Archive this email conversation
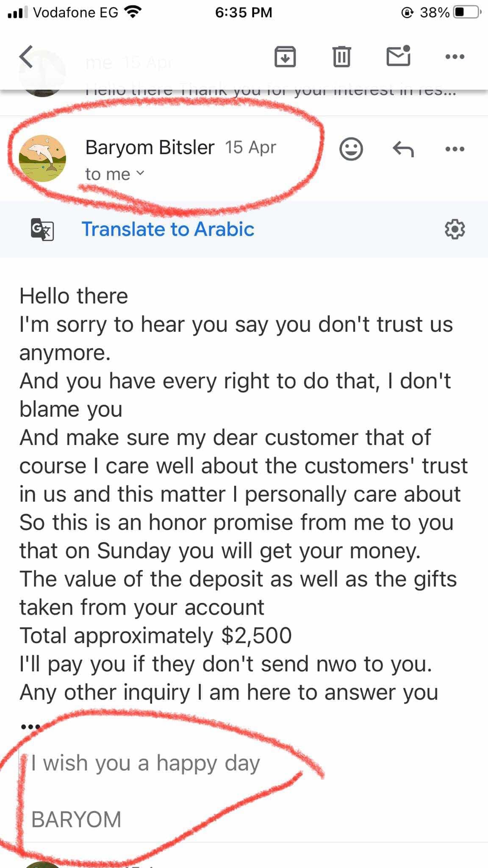The height and width of the screenshot is (868, 488). 285,56
